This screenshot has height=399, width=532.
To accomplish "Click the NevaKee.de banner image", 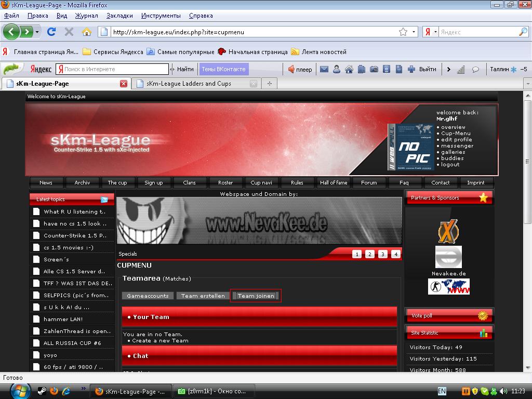I will pos(259,221).
